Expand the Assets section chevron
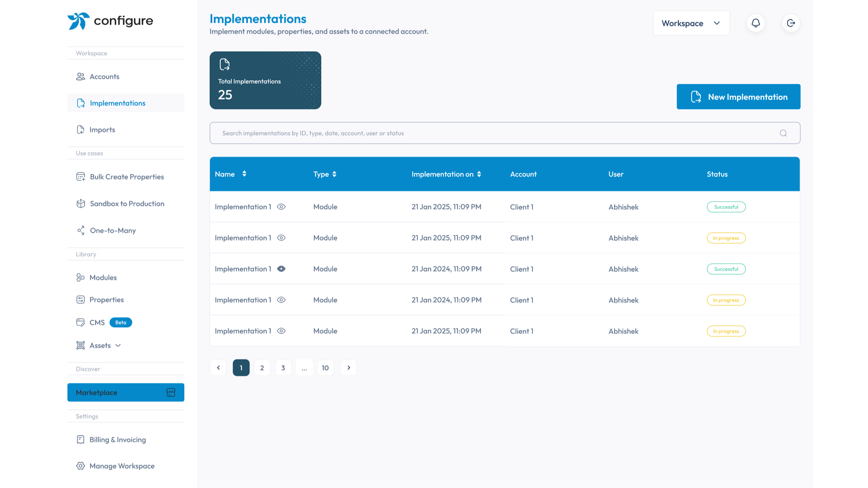 point(118,345)
